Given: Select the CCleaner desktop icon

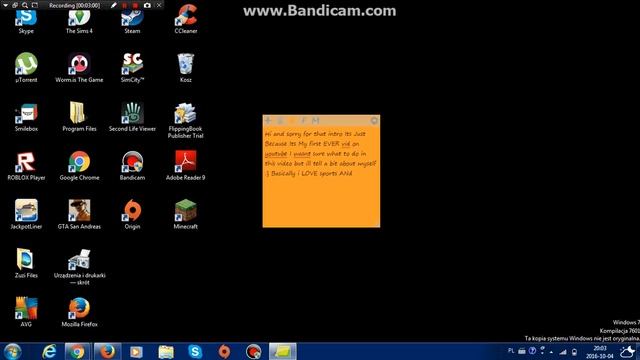Looking at the screenshot, I should (x=186, y=20).
